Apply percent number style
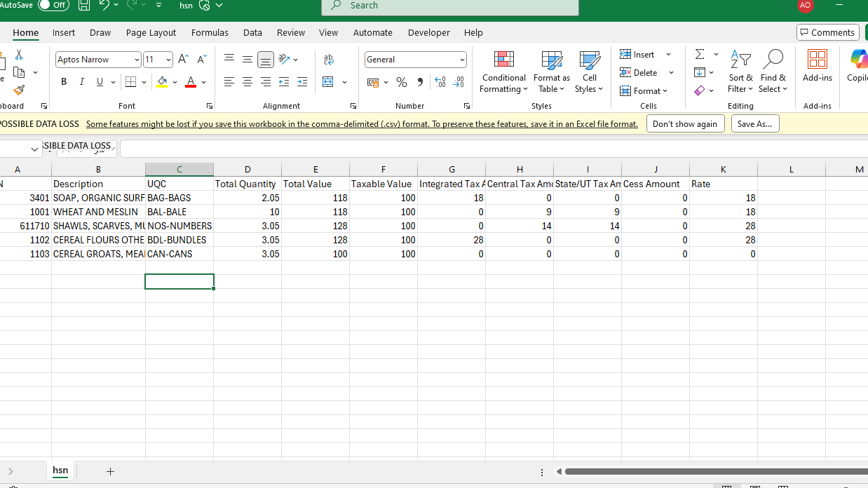This screenshot has height=488, width=868. coord(401,82)
